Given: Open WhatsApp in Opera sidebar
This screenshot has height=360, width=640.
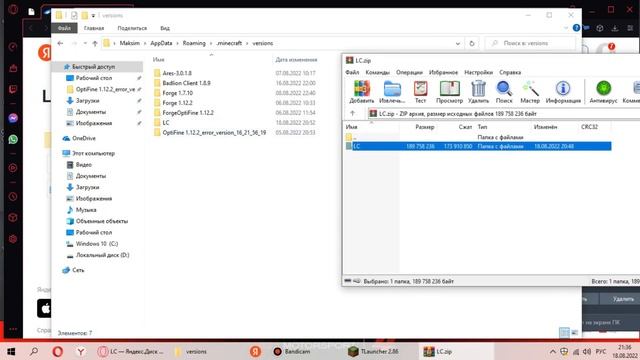Looking at the screenshot, I should [13, 139].
